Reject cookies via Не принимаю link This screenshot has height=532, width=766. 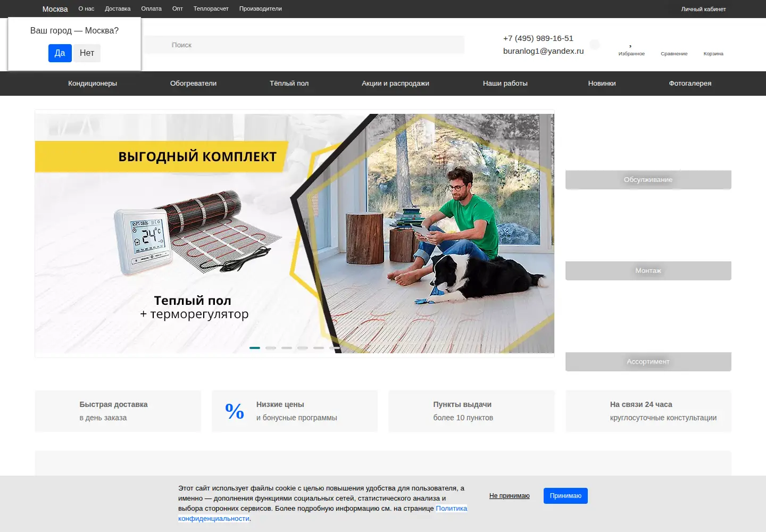(x=510, y=496)
